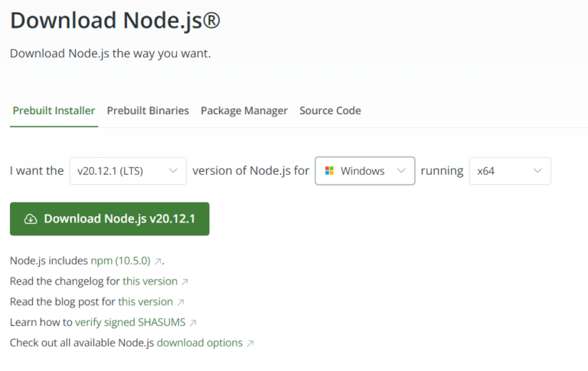Go to the Source Code tab

tap(330, 111)
